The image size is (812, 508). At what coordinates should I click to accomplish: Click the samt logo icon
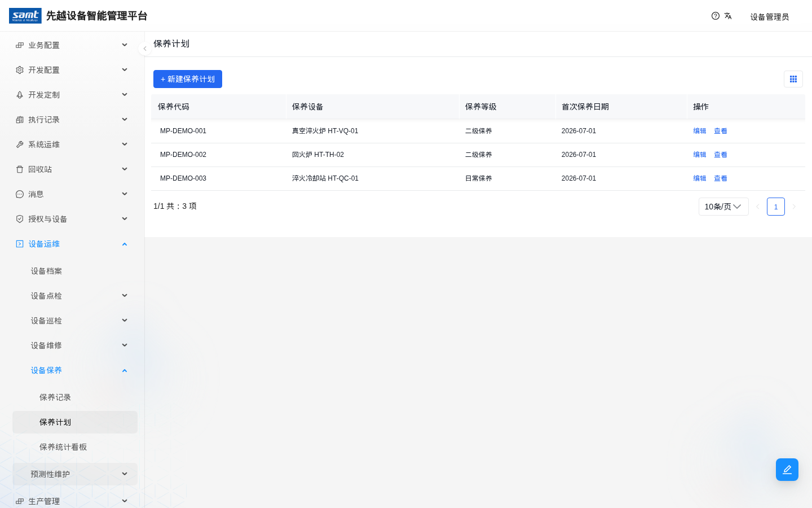point(25,16)
